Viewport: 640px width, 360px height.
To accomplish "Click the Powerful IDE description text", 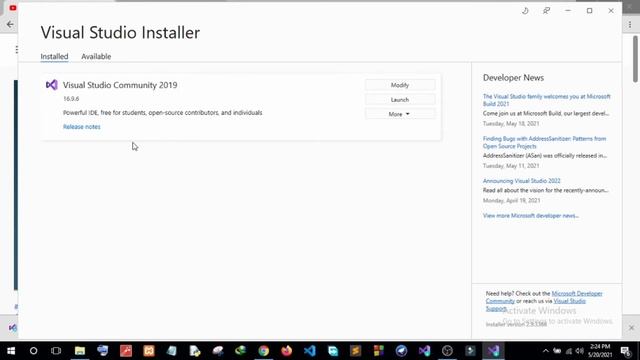I will [x=162, y=113].
